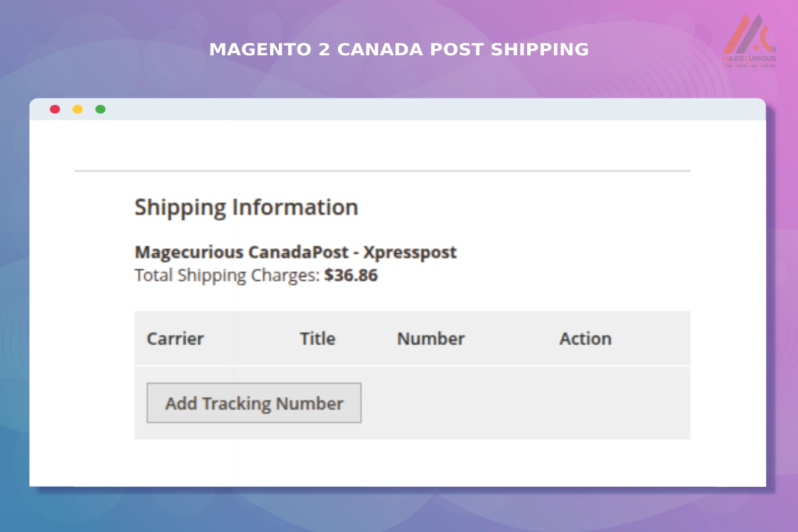Viewport: 798px width, 532px height.
Task: Click the Shipping Information heading
Action: coord(246,207)
